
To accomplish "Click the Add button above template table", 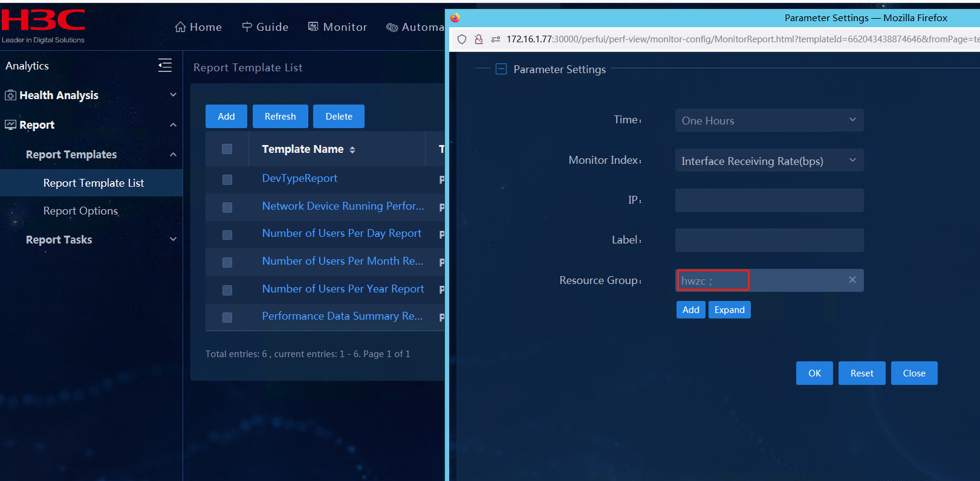I will (x=226, y=116).
